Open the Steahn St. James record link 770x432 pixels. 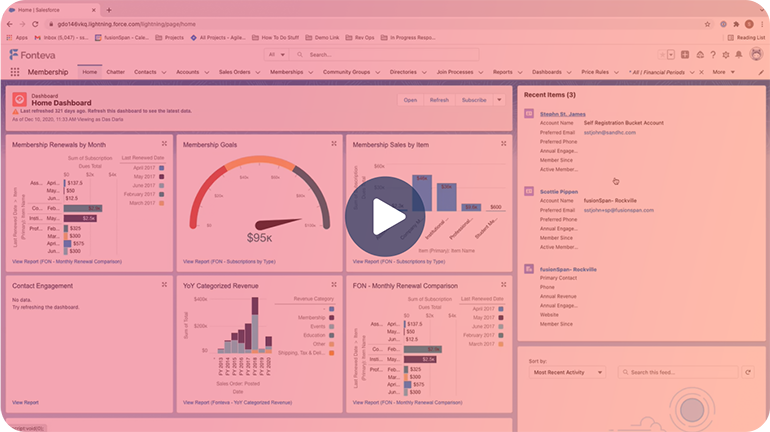[563, 114]
